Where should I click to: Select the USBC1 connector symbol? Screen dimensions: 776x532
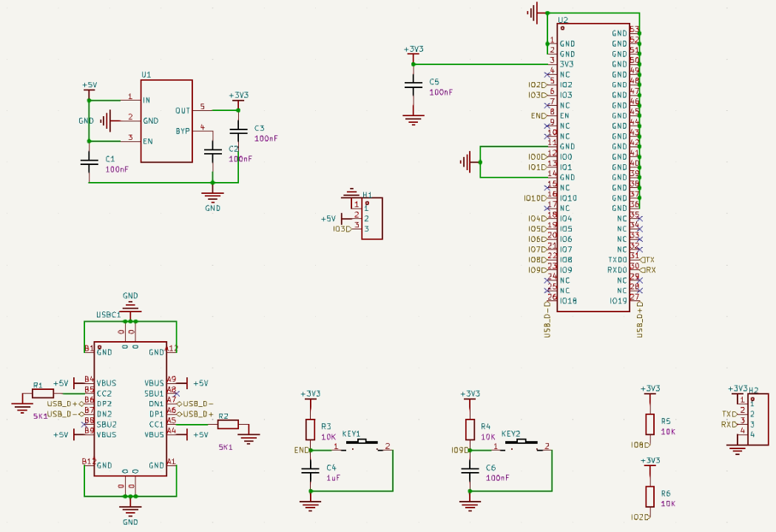(130, 408)
